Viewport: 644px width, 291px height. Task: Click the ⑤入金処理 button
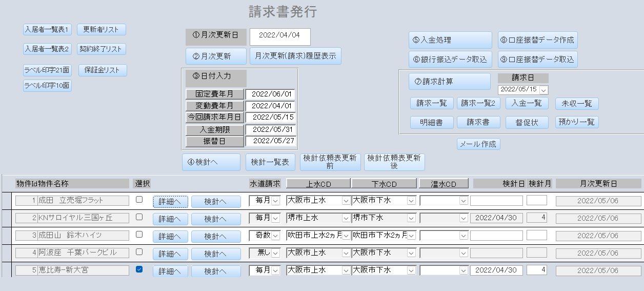pos(450,40)
